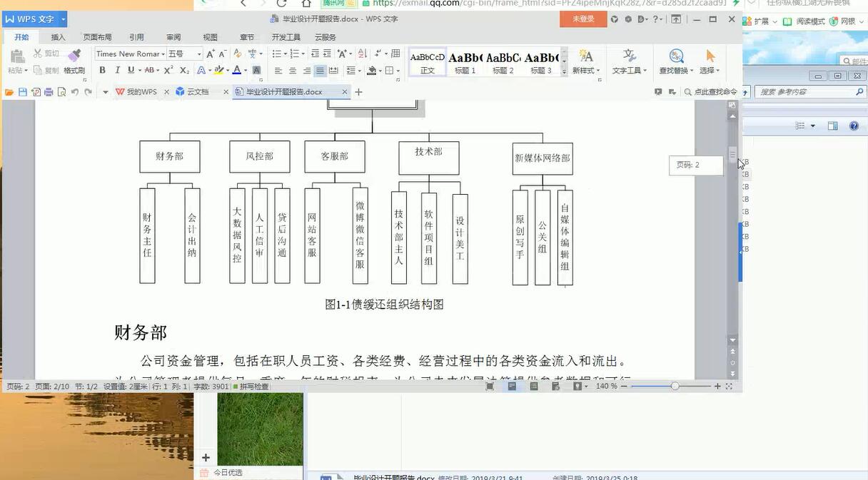Toggle Strikethrough formatting
Viewport: 868px width, 480px height.
coord(149,70)
